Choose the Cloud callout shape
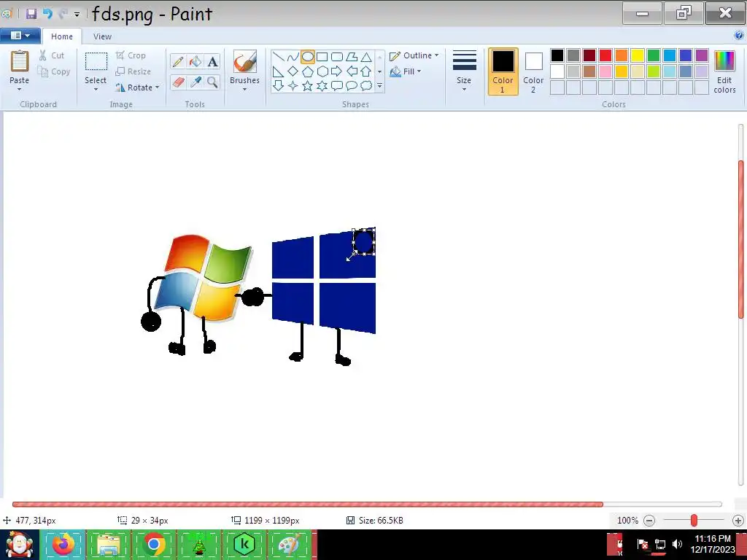The width and height of the screenshot is (747, 560). (x=366, y=86)
